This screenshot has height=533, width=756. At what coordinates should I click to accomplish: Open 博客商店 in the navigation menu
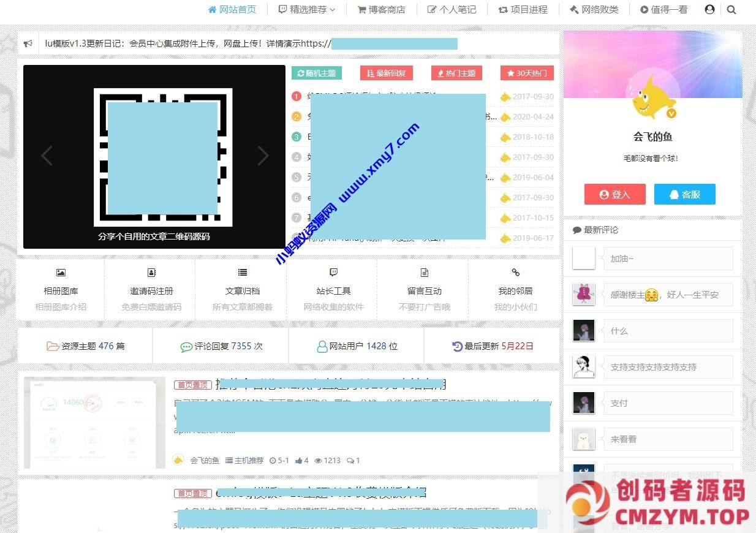[x=381, y=9]
